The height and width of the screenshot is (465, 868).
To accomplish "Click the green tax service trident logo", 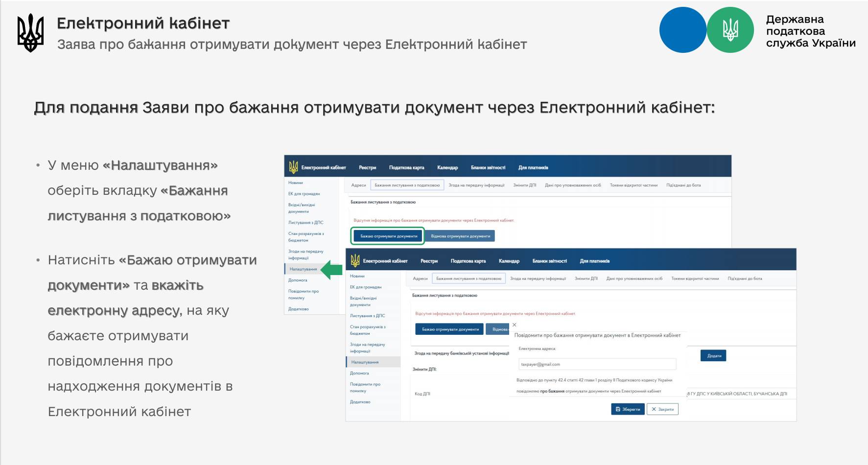I will click(x=730, y=30).
